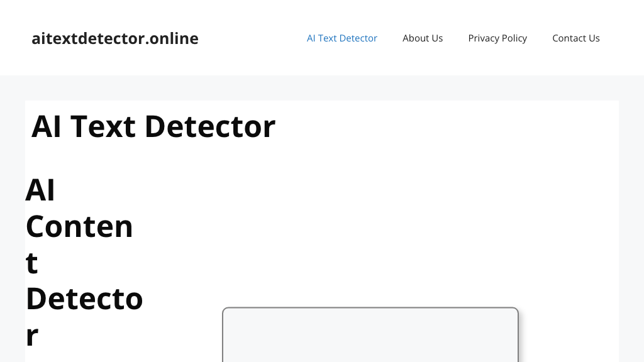This screenshot has height=362, width=644.
Task: Select the text entry field for analysis
Action: pyautogui.click(x=370, y=336)
